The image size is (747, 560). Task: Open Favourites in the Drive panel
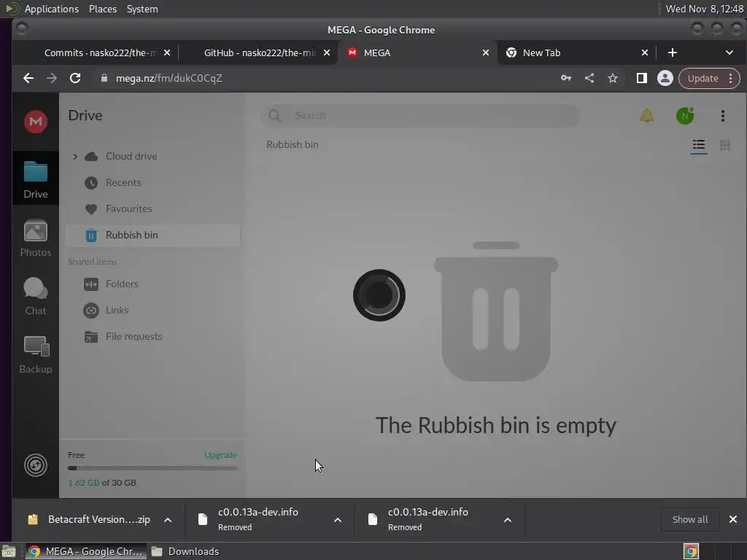click(x=128, y=209)
